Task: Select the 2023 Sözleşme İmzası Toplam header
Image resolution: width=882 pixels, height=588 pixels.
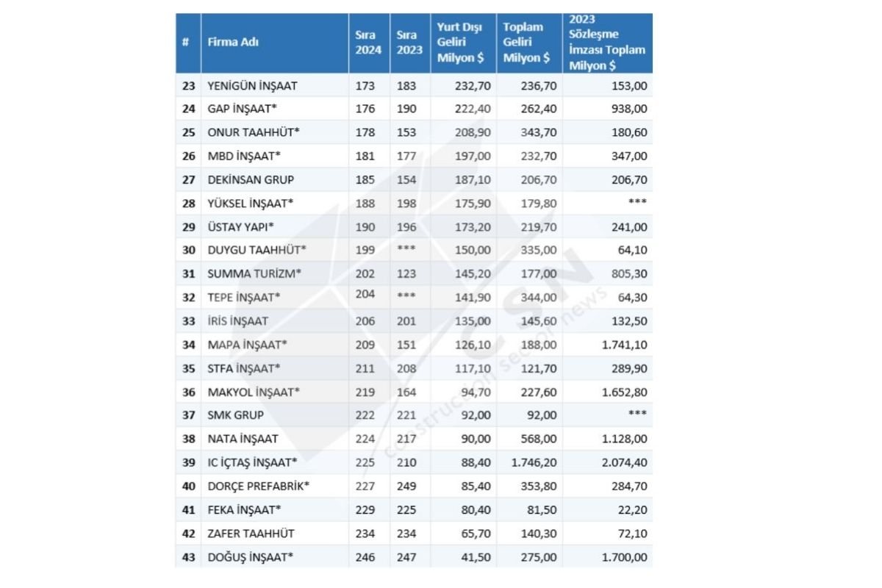Action: [x=607, y=43]
